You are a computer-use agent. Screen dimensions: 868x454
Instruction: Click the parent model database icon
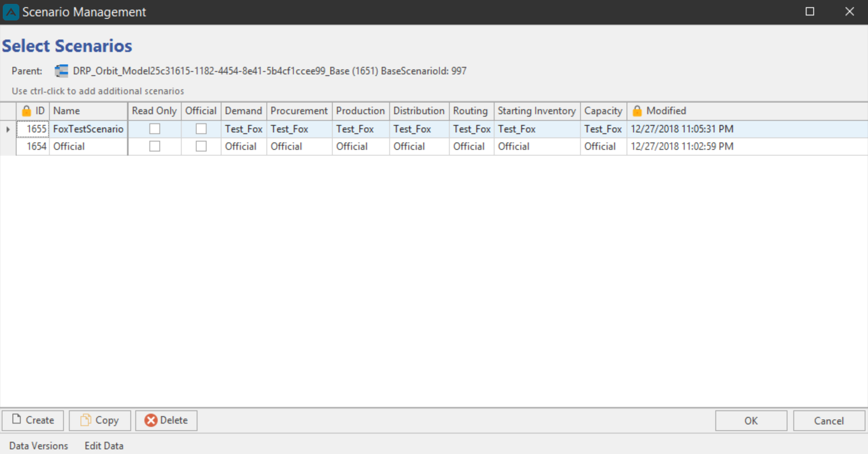click(61, 71)
